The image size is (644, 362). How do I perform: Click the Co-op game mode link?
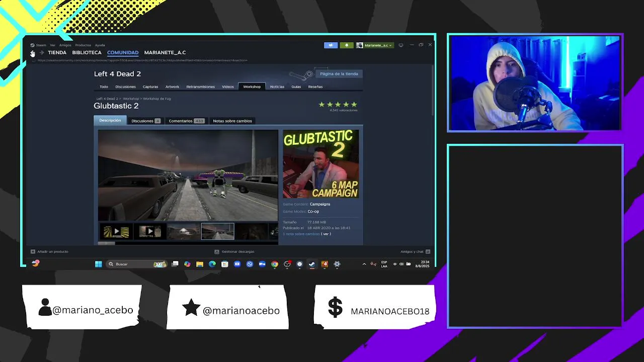[x=313, y=211]
